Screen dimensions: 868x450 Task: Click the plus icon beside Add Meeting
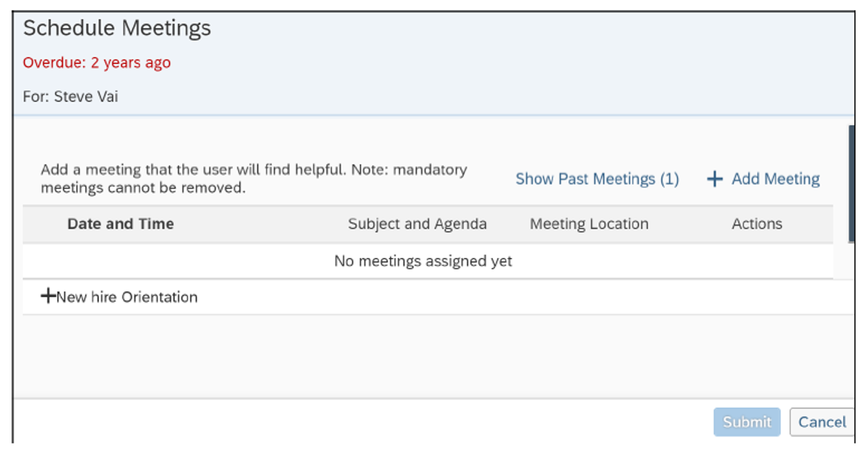click(x=714, y=179)
